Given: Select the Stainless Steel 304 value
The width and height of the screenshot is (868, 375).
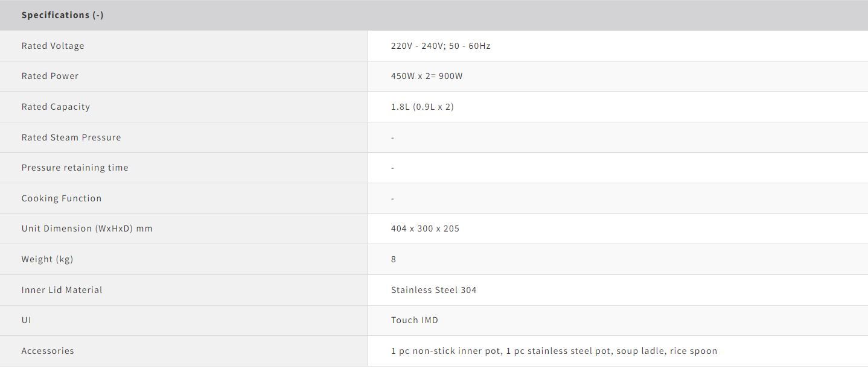Looking at the screenshot, I should pyautogui.click(x=433, y=290).
